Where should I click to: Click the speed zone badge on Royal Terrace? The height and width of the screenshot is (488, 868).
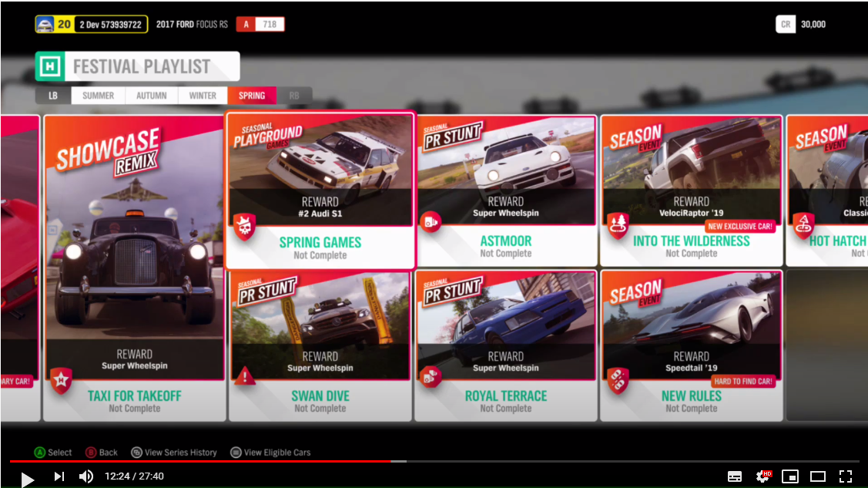(x=430, y=379)
